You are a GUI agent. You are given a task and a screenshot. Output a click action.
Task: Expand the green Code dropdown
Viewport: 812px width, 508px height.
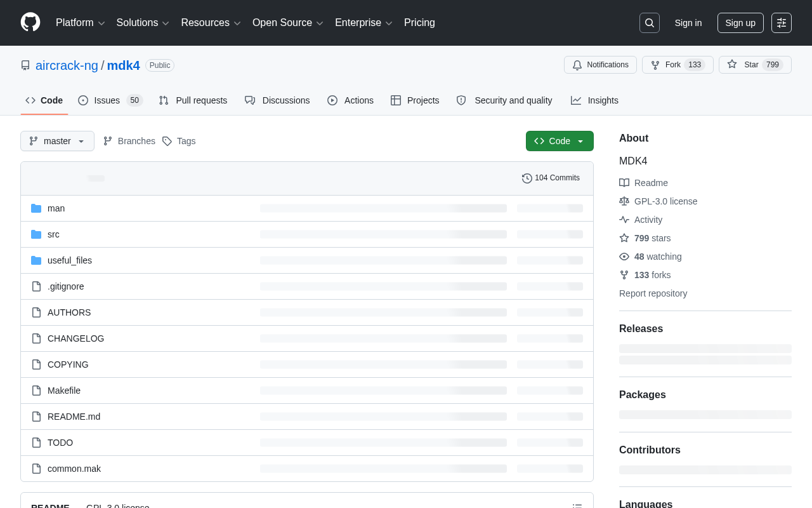click(x=560, y=141)
